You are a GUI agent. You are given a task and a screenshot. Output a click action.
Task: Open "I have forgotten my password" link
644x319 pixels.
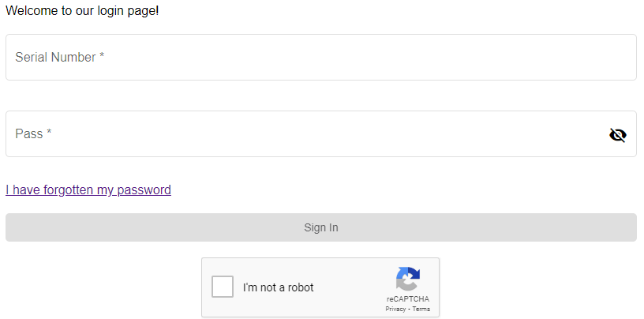pyautogui.click(x=88, y=190)
